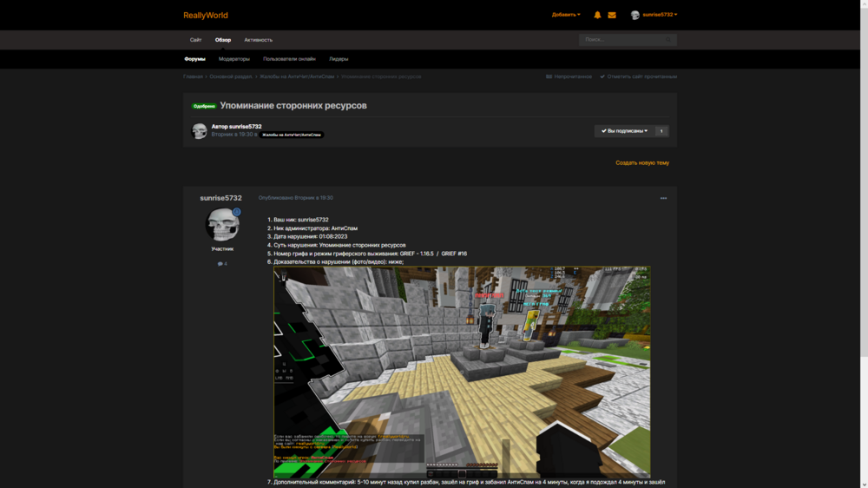Expand the Добавить dropdown
This screenshot has height=488, width=868.
[x=566, y=15]
